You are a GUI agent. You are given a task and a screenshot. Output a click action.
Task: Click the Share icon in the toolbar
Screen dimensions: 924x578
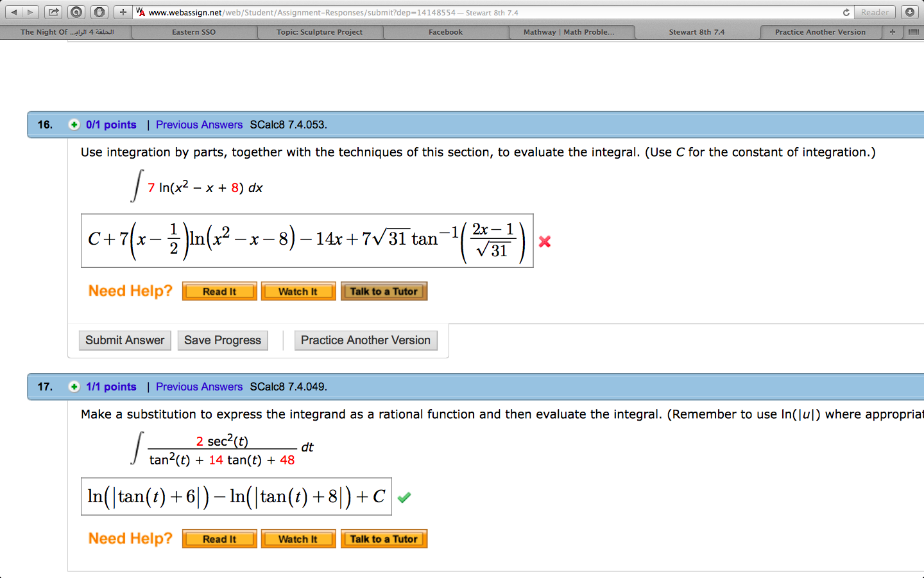click(53, 12)
